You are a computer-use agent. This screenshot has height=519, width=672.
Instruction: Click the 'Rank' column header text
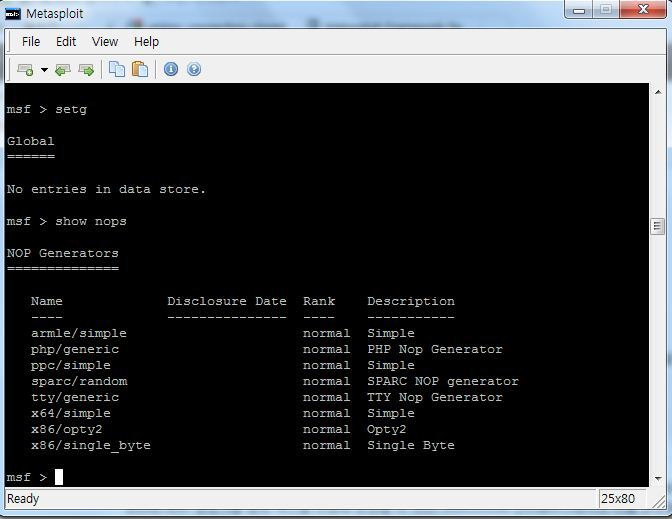[x=319, y=301]
